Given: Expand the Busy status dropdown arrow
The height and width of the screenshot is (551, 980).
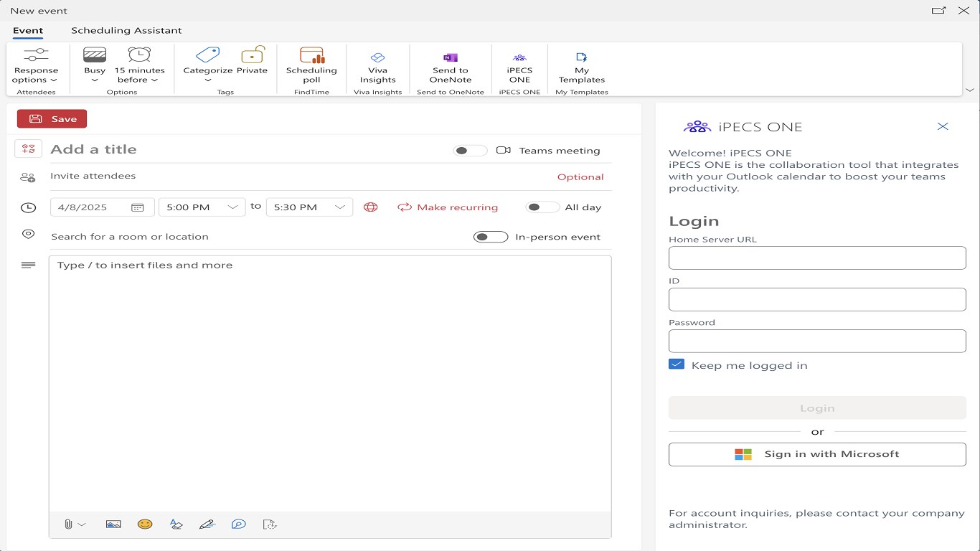Looking at the screenshot, I should point(95,80).
